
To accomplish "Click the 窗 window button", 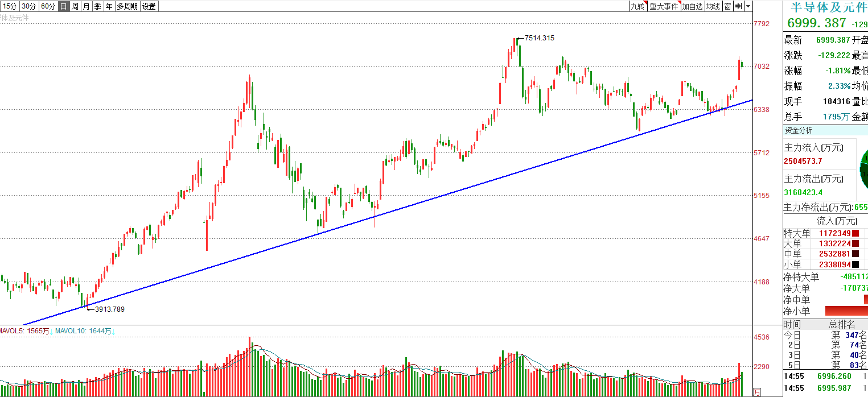I will click(727, 6).
